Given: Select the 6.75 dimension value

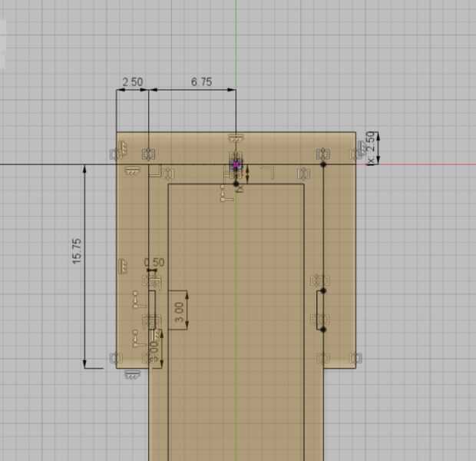Looking at the screenshot, I should [x=202, y=81].
